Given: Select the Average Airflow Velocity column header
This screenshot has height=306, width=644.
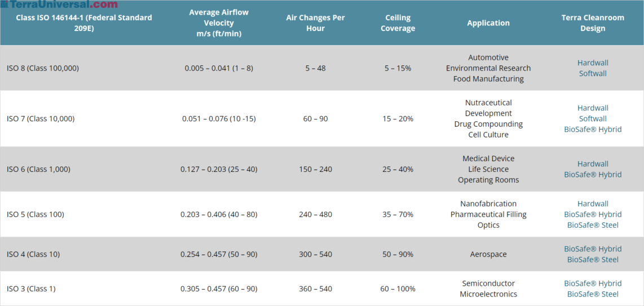Looking at the screenshot, I should pyautogui.click(x=219, y=23).
